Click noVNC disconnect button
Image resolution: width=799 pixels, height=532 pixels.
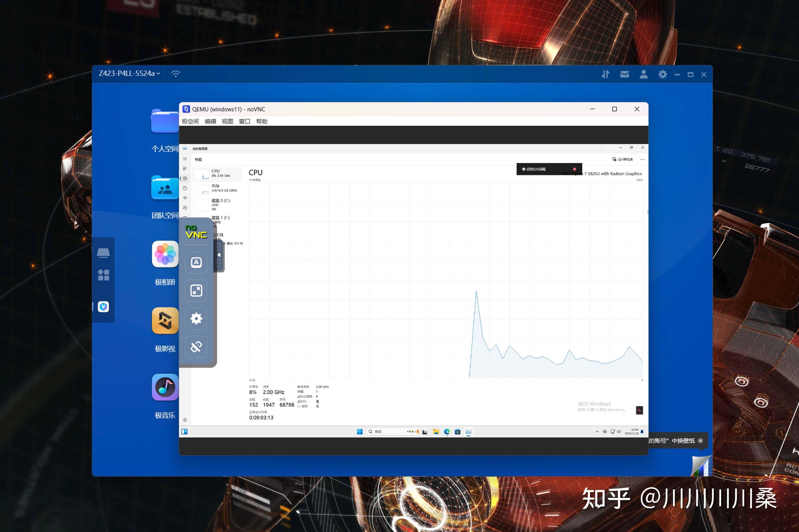tap(196, 346)
